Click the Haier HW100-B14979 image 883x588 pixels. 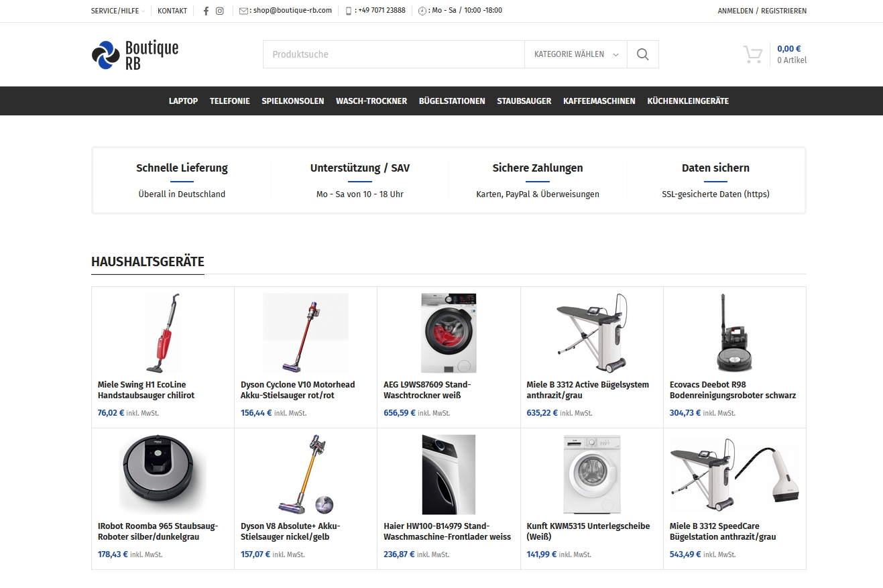coord(449,474)
